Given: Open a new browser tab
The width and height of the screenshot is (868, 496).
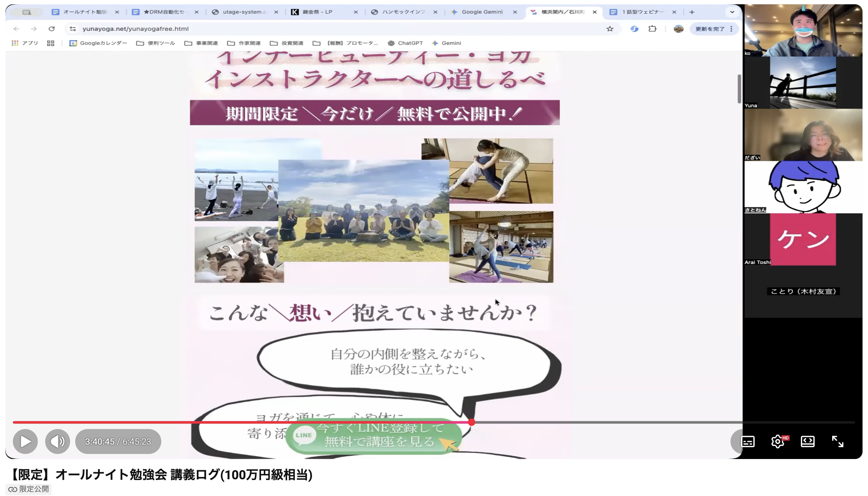Looking at the screenshot, I should pos(692,12).
